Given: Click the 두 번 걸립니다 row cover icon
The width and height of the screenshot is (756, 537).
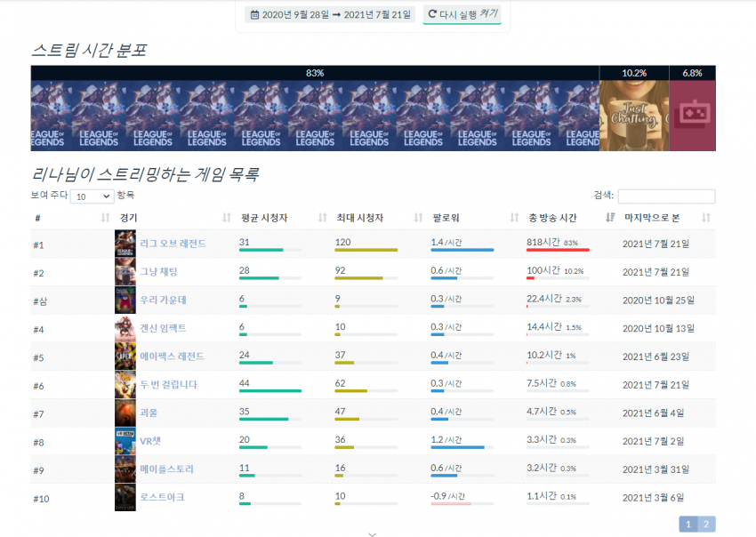Looking at the screenshot, I should [x=125, y=384].
